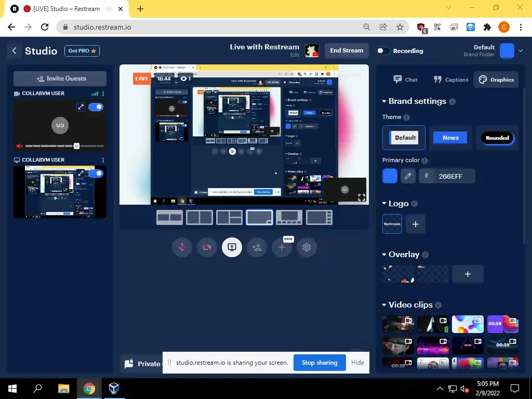Open Windows search from the taskbar
Viewport: 532px width, 399px height.
37,388
